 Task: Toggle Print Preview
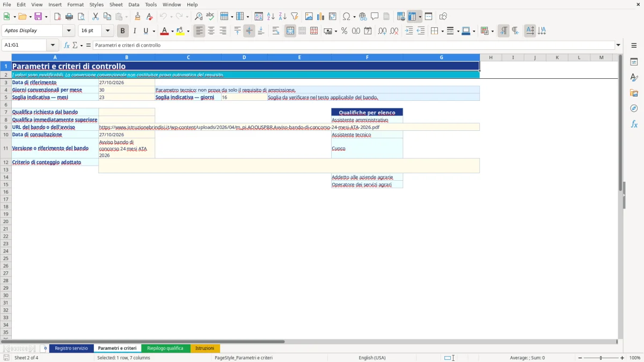click(81, 17)
